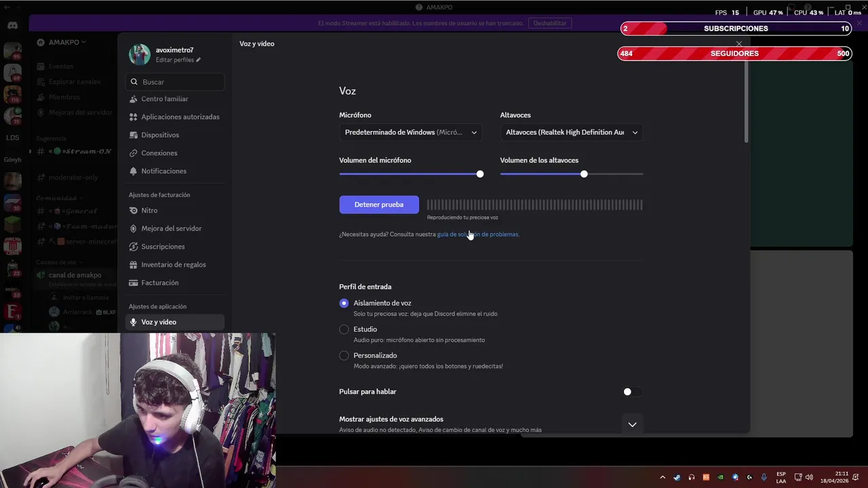This screenshot has width=868, height=488.
Task: Open Facturación settings page
Action: point(175,283)
